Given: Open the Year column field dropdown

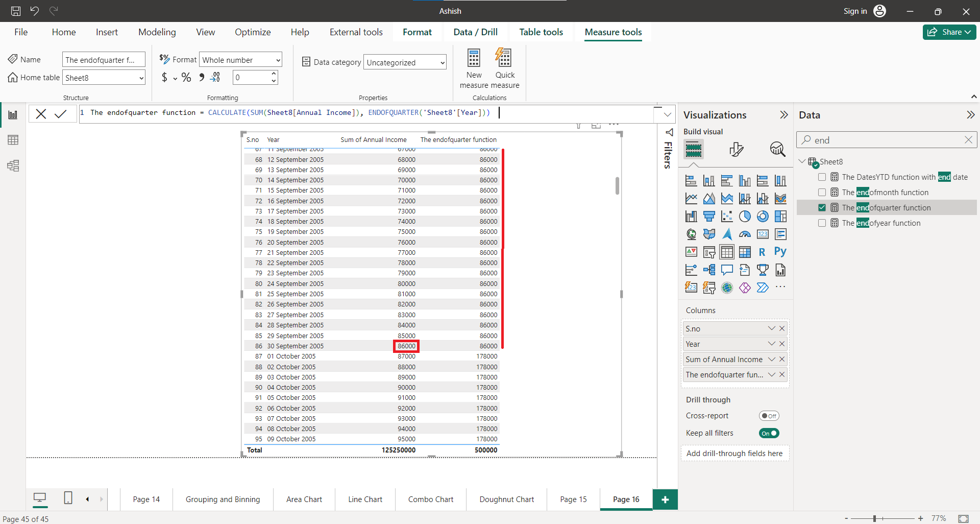Looking at the screenshot, I should pos(771,344).
